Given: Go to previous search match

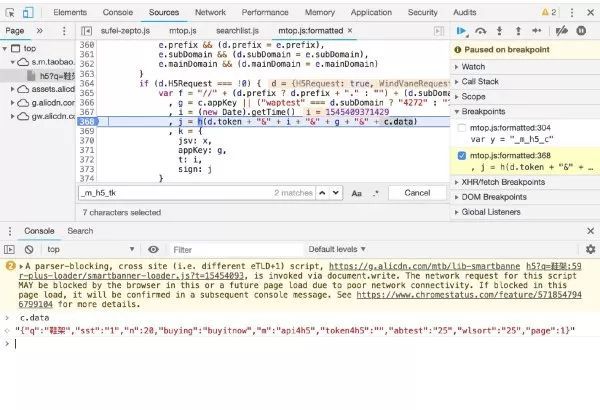Looking at the screenshot, I should click(322, 193).
